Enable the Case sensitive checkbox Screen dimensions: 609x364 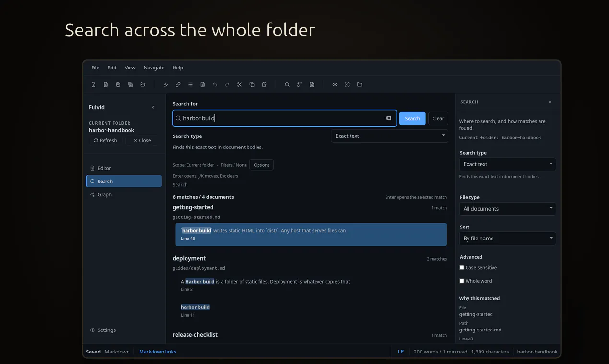(462, 268)
